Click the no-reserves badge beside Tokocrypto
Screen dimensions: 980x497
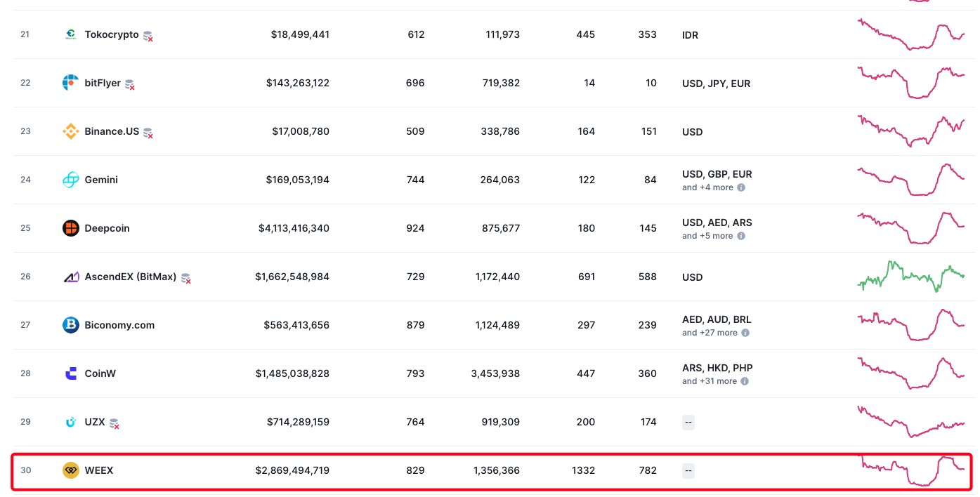(x=148, y=36)
